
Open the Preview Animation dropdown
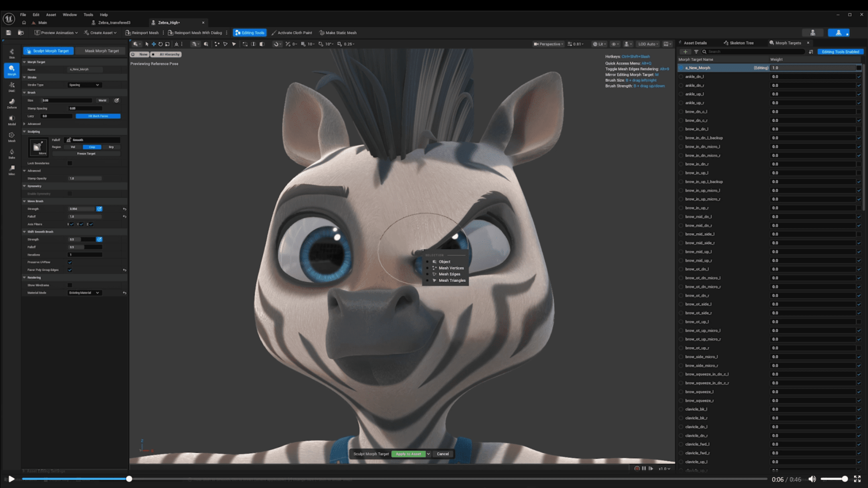56,33
